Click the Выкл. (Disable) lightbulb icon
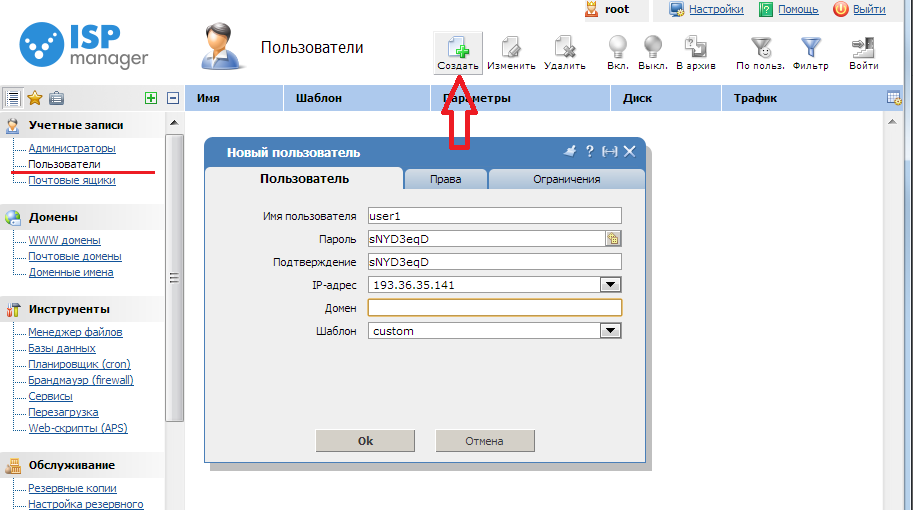Screen dimensions: 913x510 tap(652, 50)
